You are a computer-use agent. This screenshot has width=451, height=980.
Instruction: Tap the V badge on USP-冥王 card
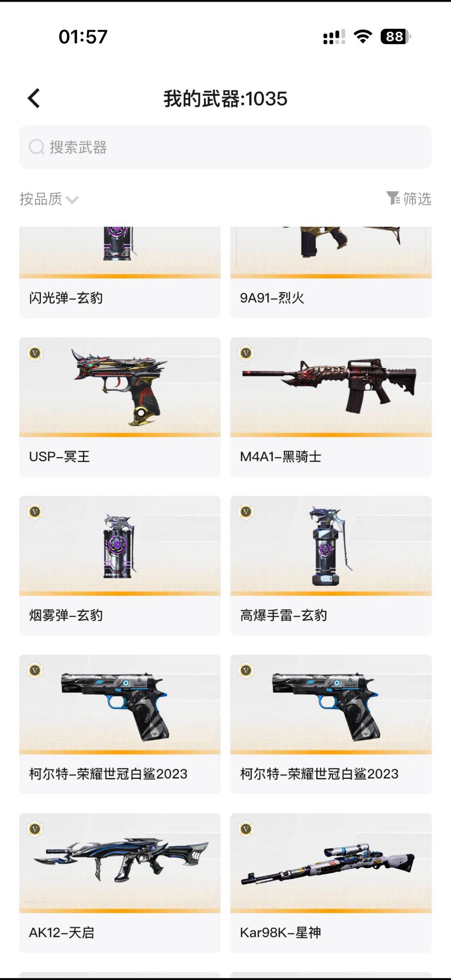click(x=35, y=354)
